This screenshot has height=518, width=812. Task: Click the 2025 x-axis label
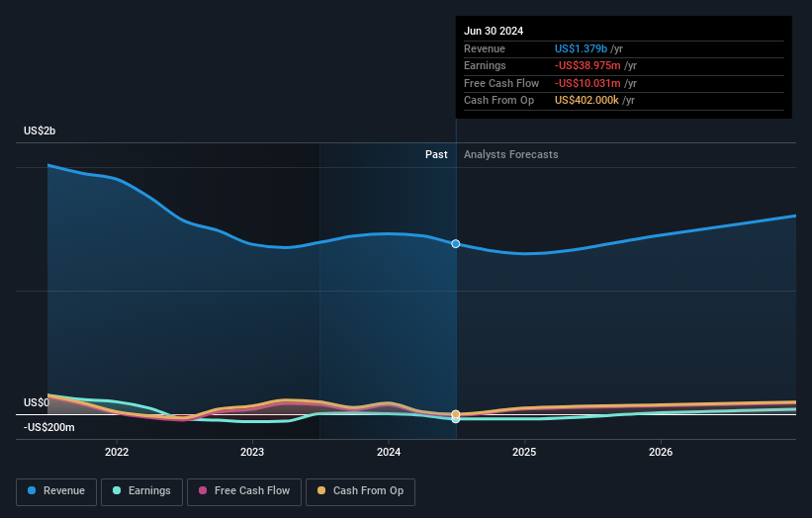tap(524, 452)
